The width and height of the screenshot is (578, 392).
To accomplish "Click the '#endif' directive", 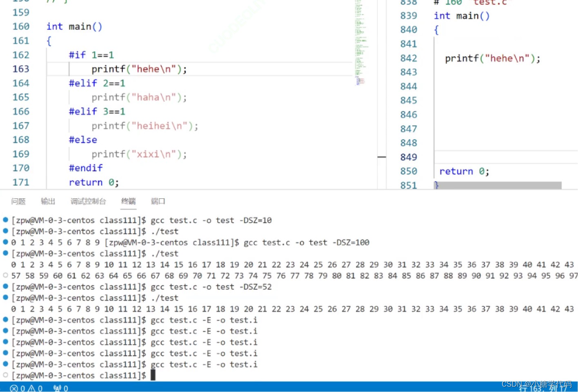I will (x=86, y=168).
